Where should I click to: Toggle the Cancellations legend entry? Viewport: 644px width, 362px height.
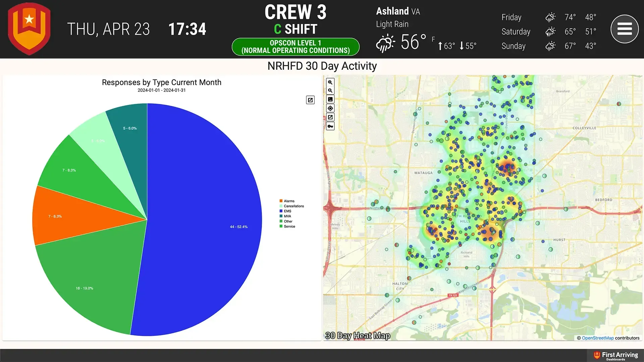[292, 206]
